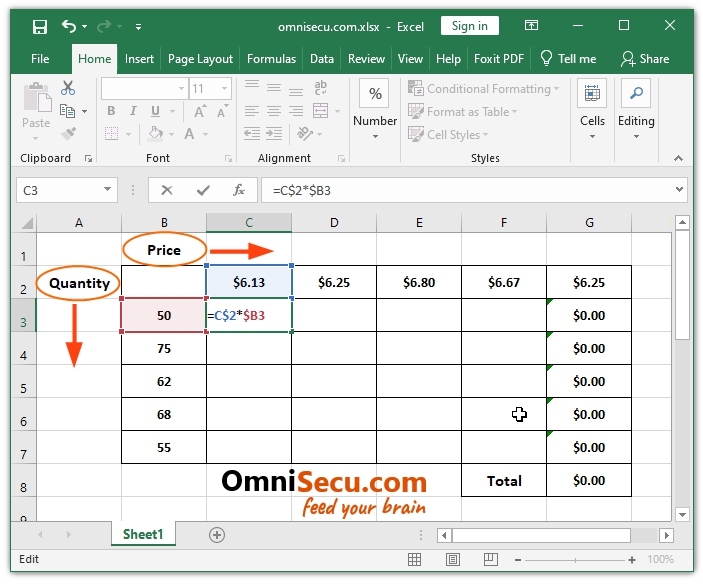703x584 pixels.
Task: Open the font size dropdown
Action: click(x=224, y=88)
